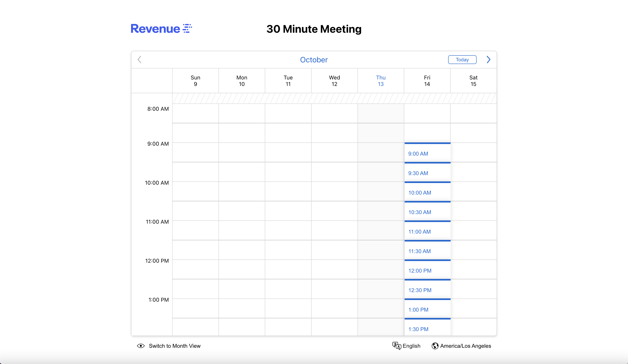Select the 1:30 PM time slot
Image resolution: width=628 pixels, height=364 pixels.
coord(427,329)
